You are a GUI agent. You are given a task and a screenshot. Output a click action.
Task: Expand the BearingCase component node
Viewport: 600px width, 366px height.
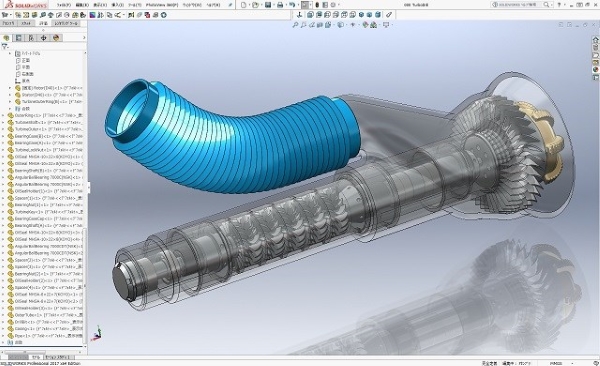(3, 136)
